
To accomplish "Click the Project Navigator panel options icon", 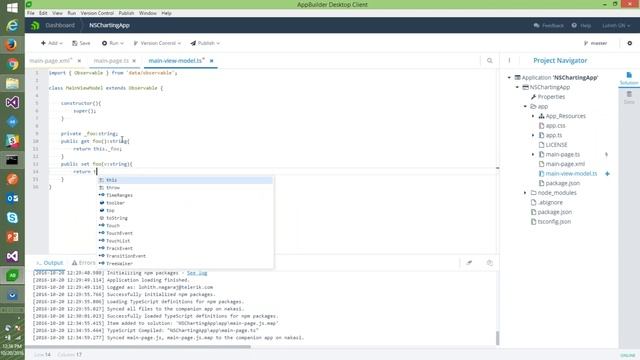I will point(509,60).
